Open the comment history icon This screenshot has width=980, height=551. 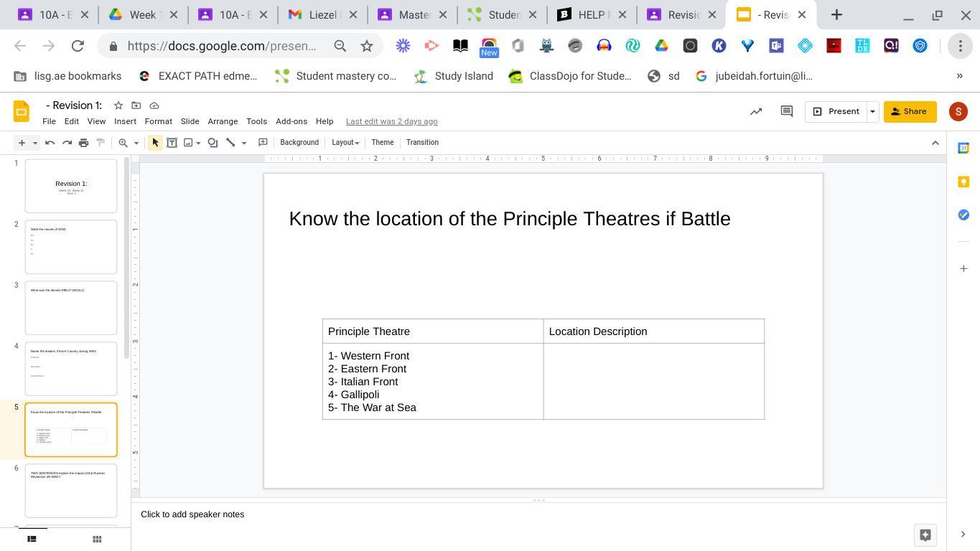click(x=786, y=111)
